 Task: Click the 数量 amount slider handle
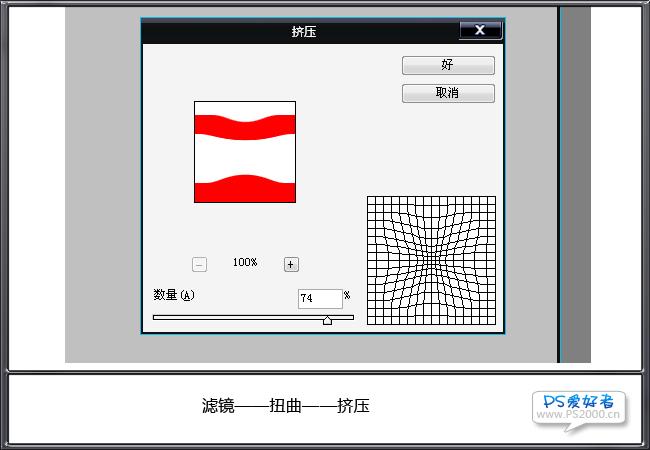pyautogui.click(x=327, y=320)
